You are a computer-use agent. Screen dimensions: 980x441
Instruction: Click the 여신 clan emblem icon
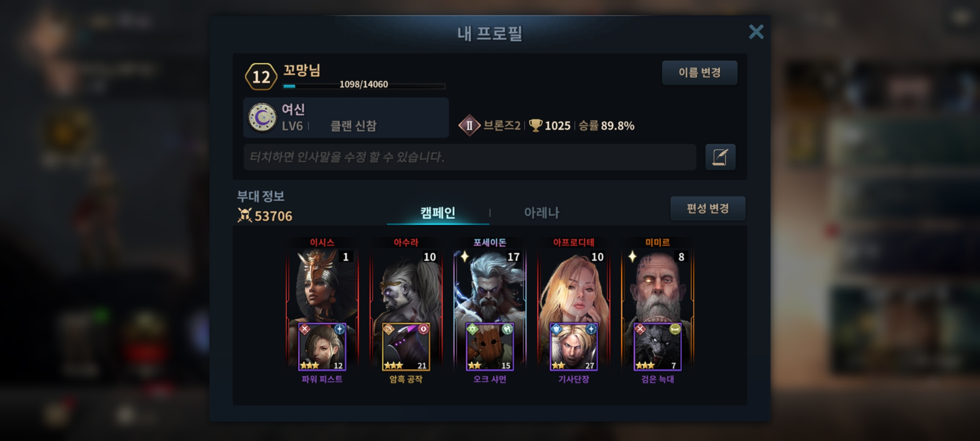tap(263, 118)
